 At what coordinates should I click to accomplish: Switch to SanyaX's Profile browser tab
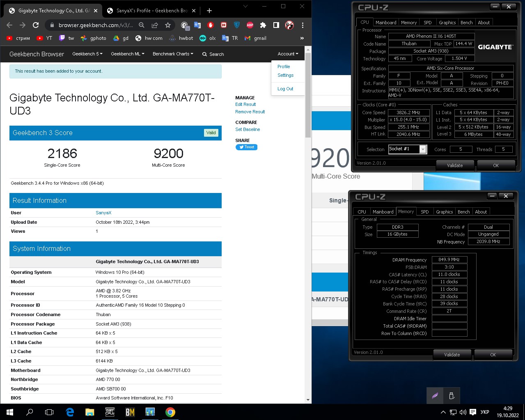tap(151, 11)
